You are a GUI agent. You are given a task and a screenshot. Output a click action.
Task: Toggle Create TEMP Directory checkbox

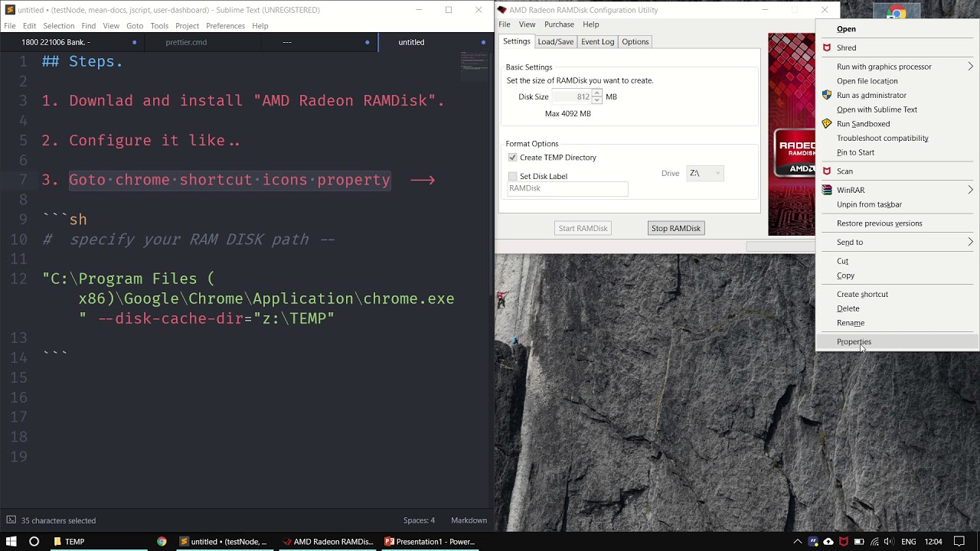point(513,157)
